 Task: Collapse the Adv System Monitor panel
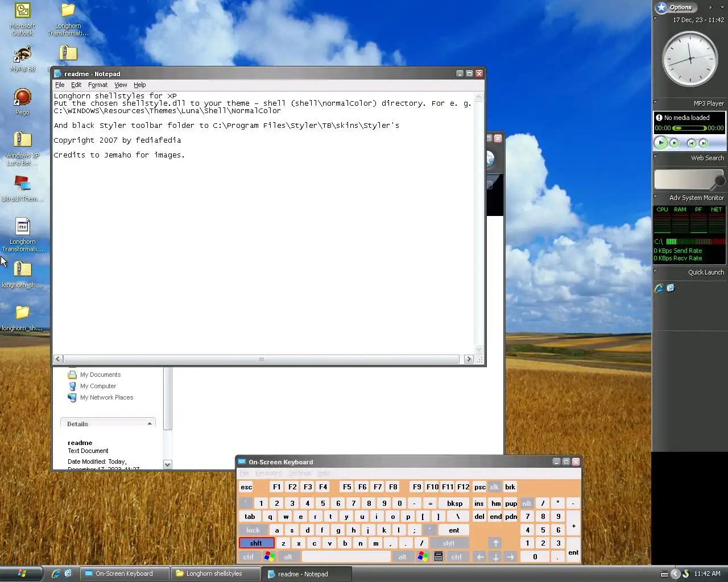pyautogui.click(x=655, y=197)
